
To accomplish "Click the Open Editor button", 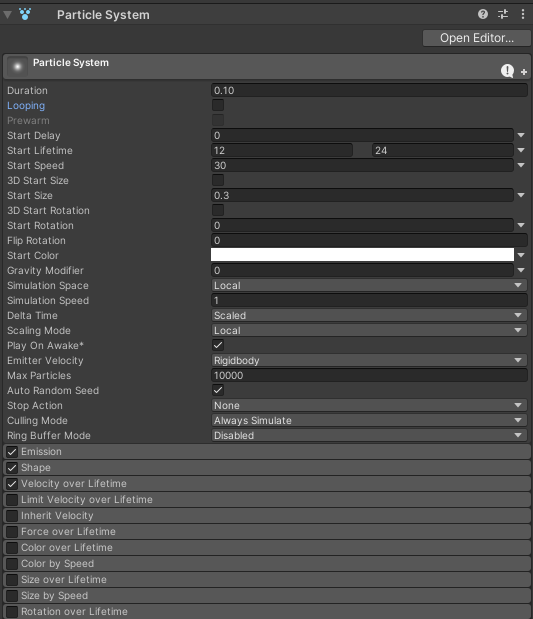I will click(x=477, y=38).
